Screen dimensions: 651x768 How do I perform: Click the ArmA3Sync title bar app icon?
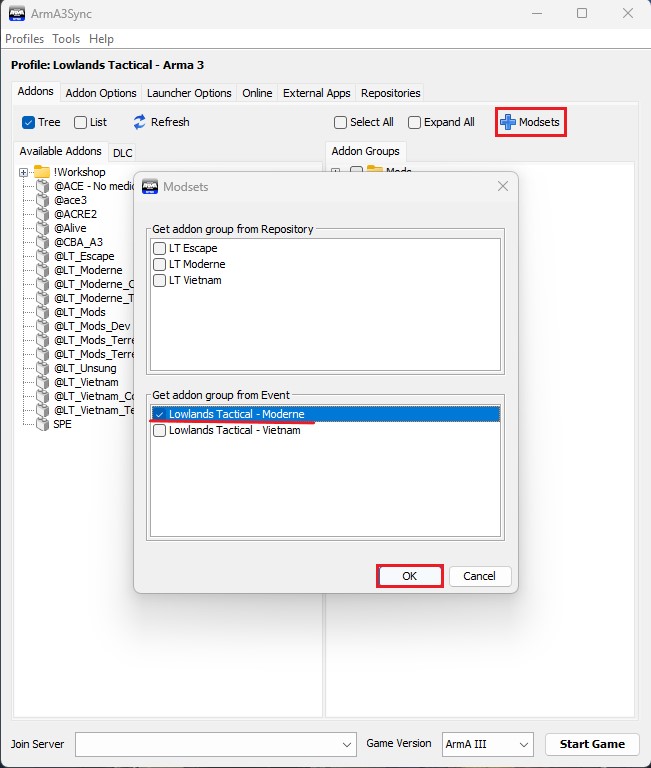(x=18, y=13)
